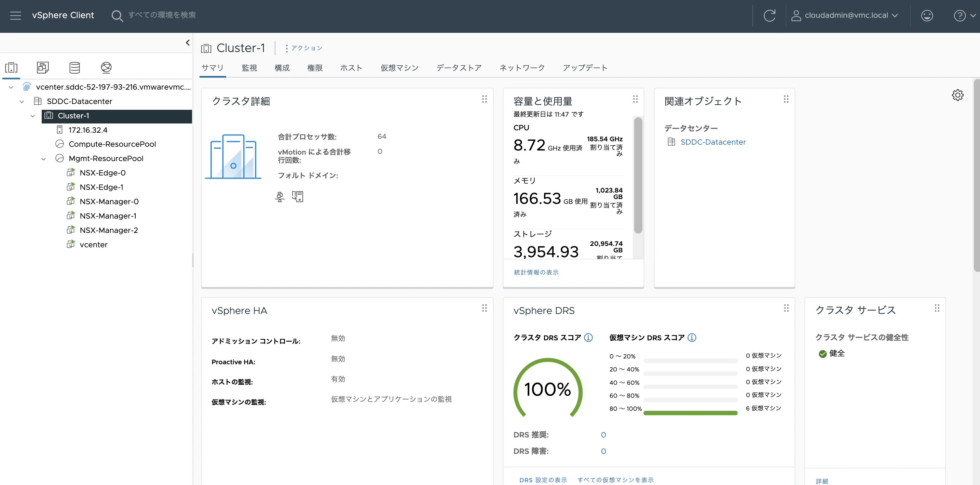
Task: Collapse the Cluster-1 tree node
Action: [x=33, y=116]
